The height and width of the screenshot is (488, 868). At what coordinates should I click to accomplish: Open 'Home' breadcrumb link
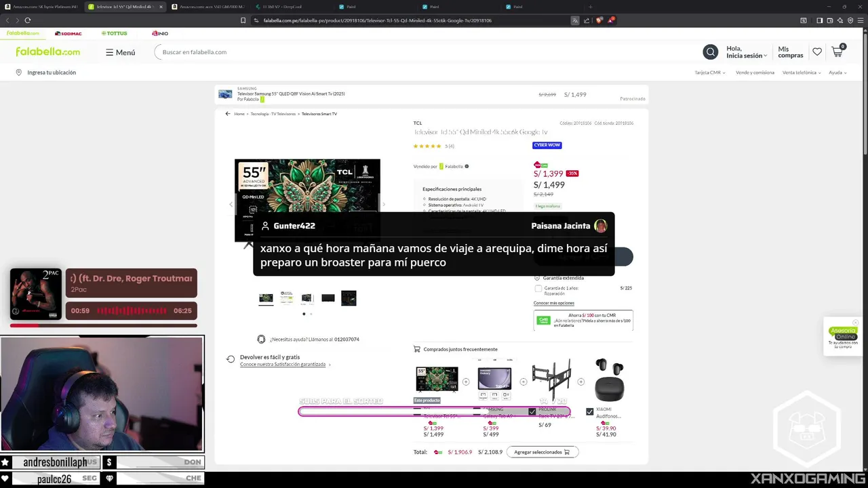(x=239, y=114)
